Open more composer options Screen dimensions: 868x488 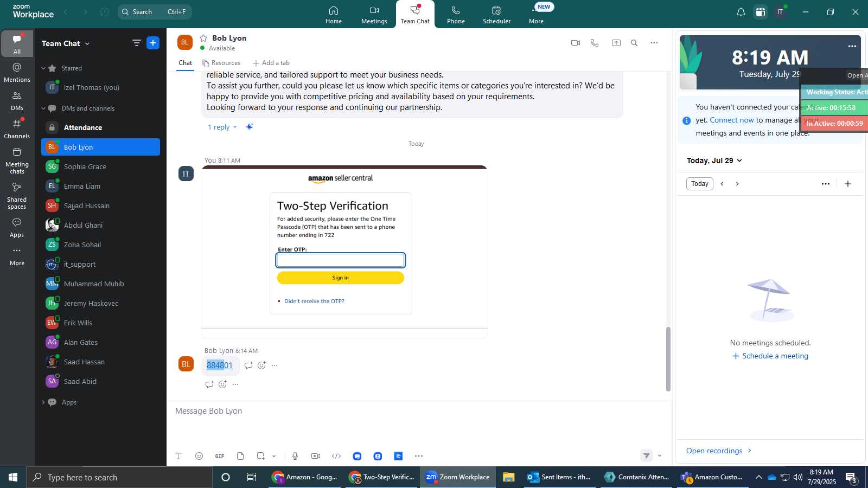click(419, 456)
